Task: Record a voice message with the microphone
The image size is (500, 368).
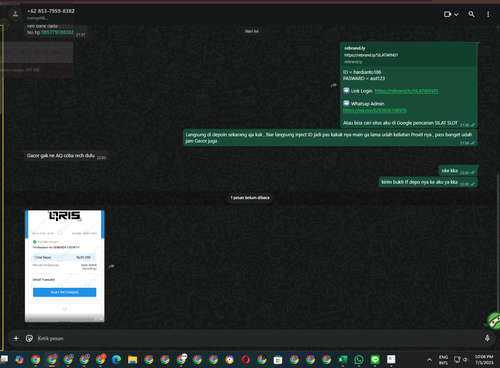Action: click(487, 338)
